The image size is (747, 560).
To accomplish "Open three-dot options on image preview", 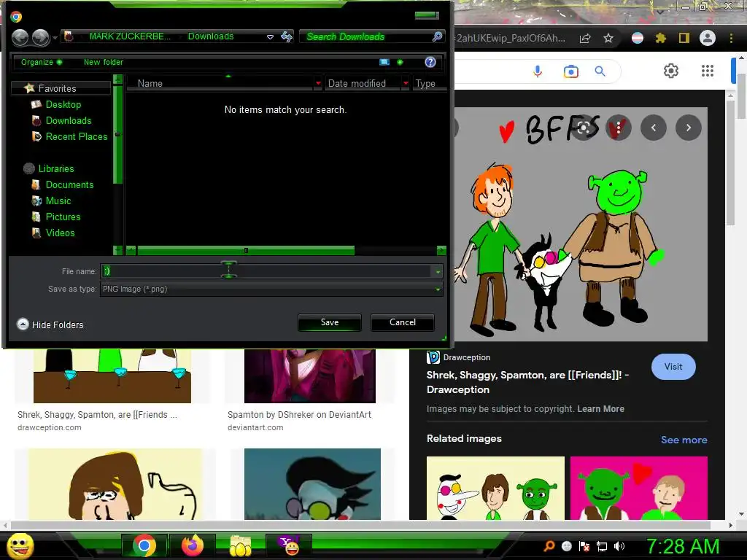I will tap(619, 128).
